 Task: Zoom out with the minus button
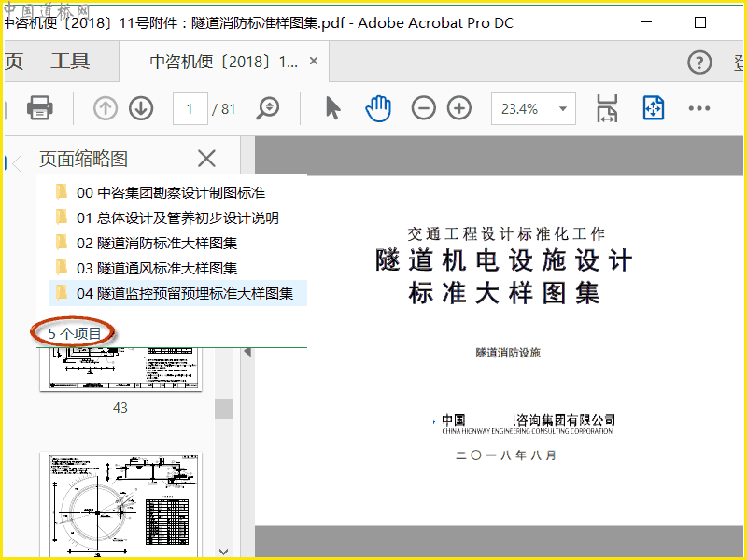click(424, 108)
